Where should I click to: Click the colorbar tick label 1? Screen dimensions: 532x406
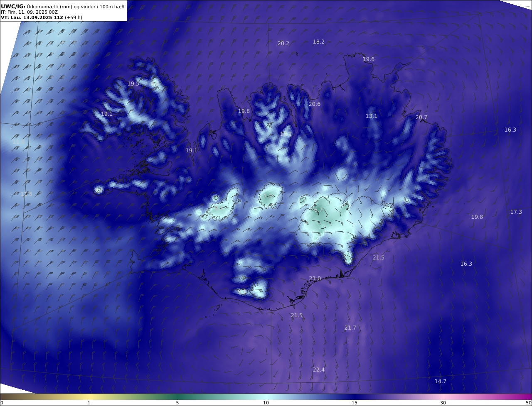(x=89, y=403)
